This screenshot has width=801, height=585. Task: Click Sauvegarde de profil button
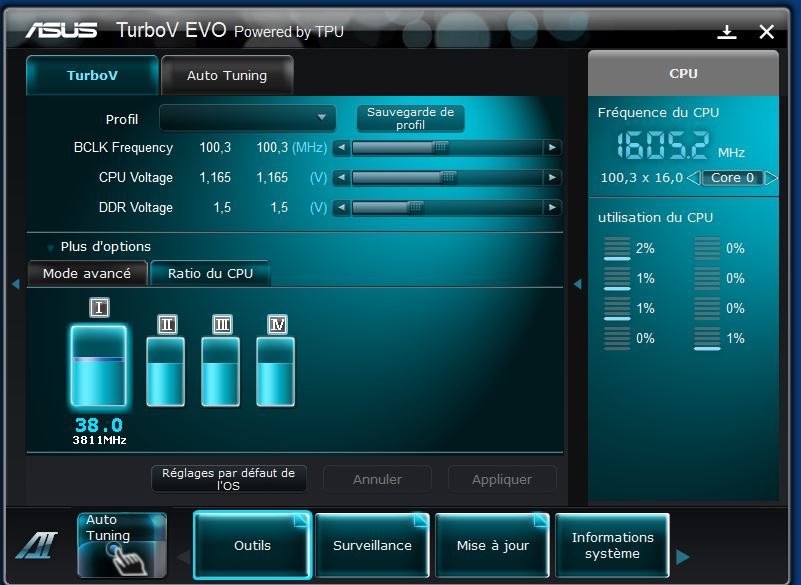click(x=410, y=118)
